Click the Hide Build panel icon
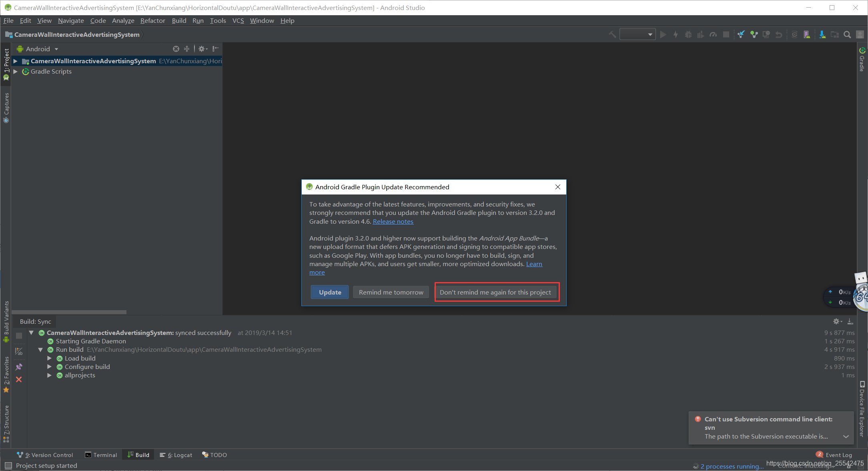 (850, 321)
